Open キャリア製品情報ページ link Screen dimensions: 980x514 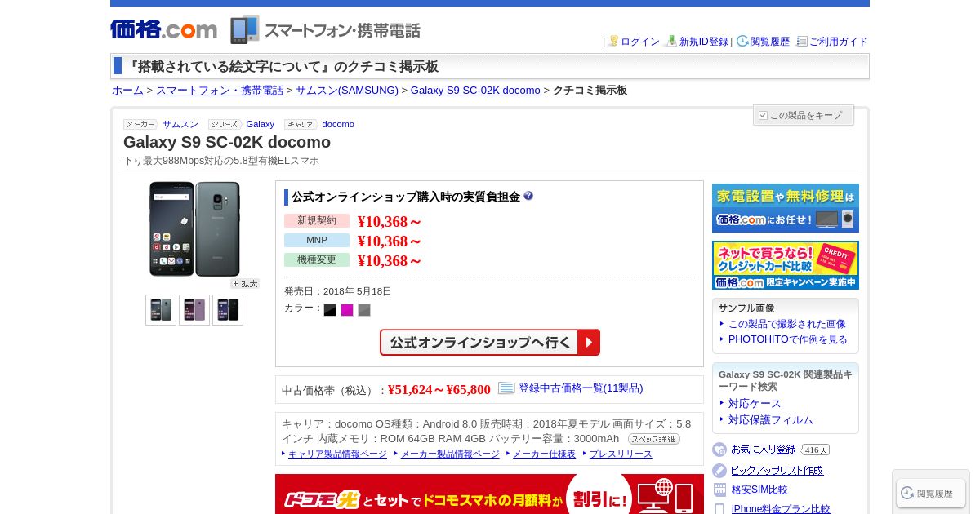(337, 454)
